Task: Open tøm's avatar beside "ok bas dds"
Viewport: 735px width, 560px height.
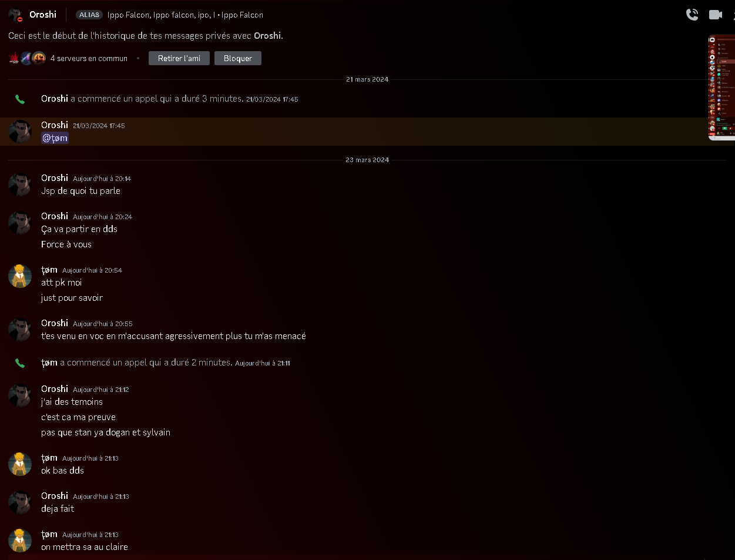Action: point(20,464)
